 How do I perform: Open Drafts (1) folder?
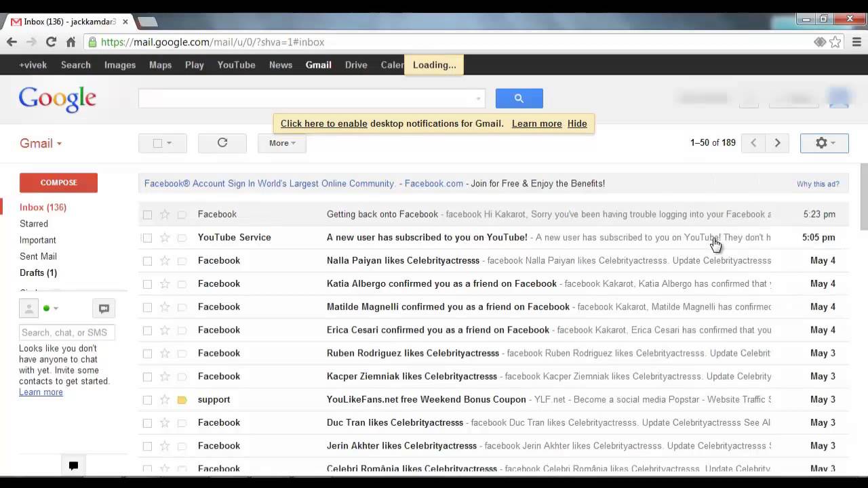pyautogui.click(x=38, y=272)
